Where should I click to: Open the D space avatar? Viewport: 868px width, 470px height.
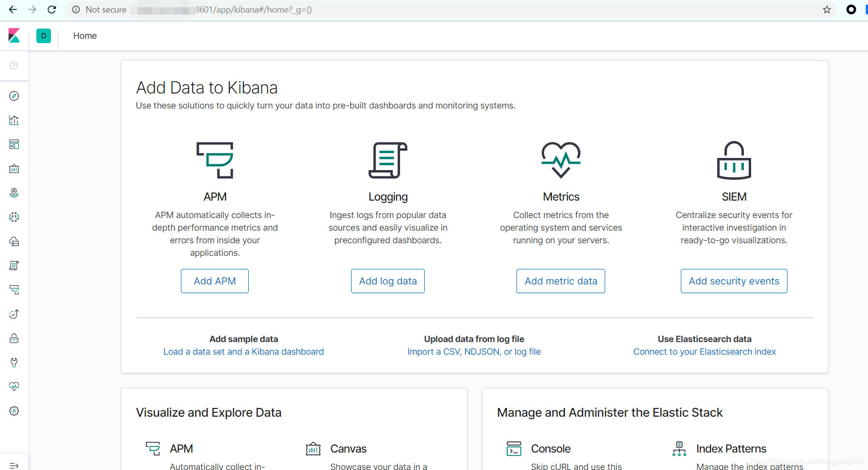pos(44,36)
